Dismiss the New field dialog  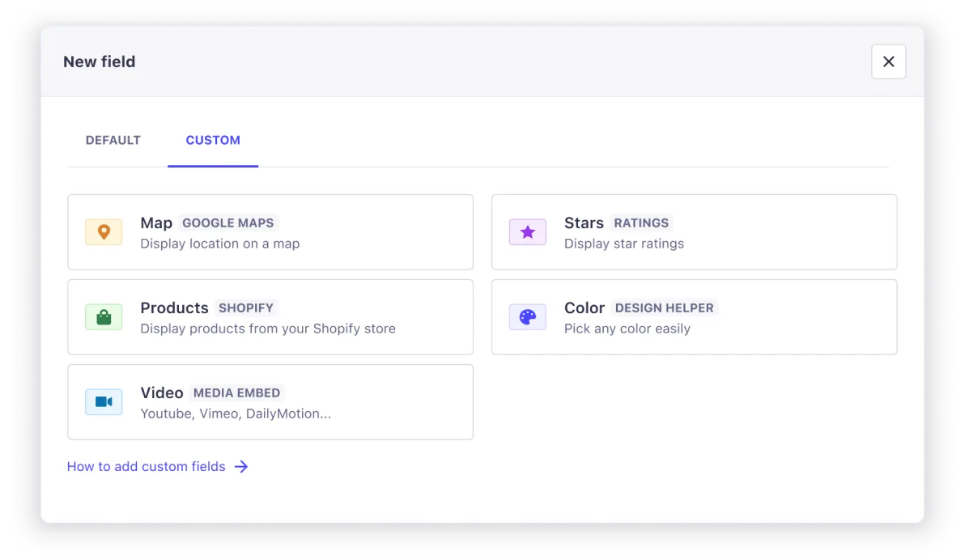(x=888, y=62)
